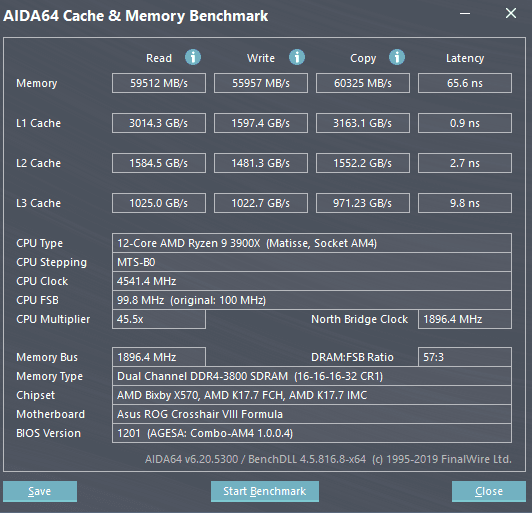Select the Memory Write value field
532x513 pixels.
click(261, 83)
